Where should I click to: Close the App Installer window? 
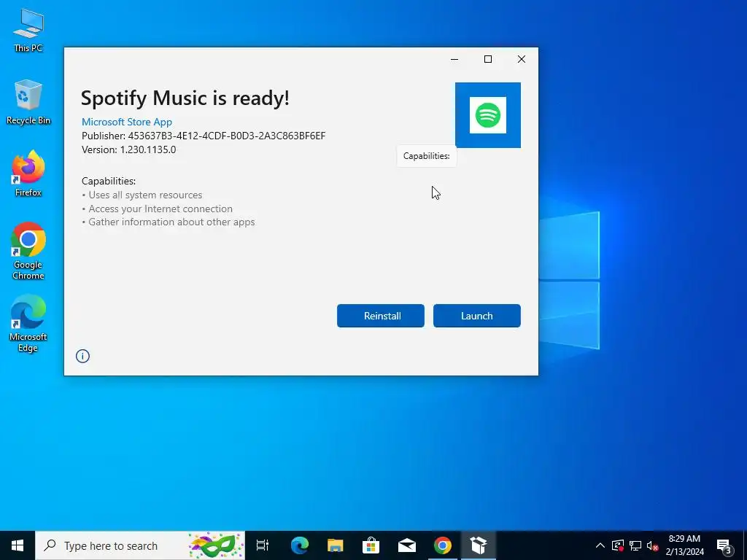tap(521, 59)
